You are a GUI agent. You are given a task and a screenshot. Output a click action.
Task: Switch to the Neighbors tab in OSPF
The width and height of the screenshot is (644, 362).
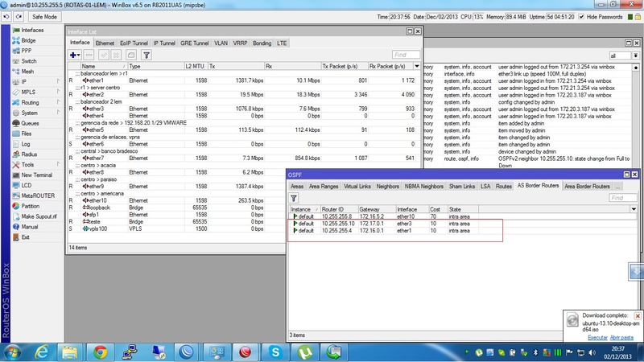point(387,186)
